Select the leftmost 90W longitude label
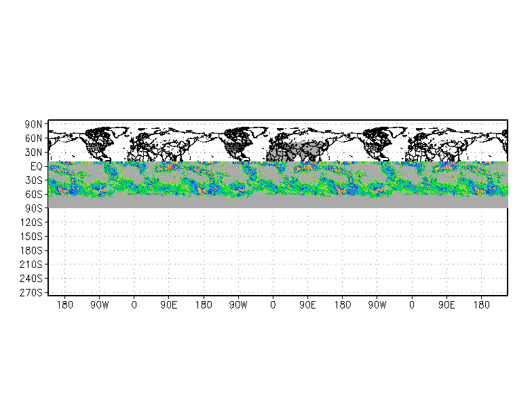Viewport: 532px width, 415px height. [99, 305]
